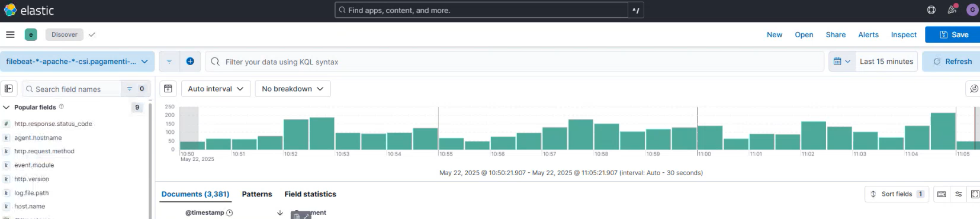Click Inspect in the top menu
Screen dimensions: 980x219
coord(904,34)
